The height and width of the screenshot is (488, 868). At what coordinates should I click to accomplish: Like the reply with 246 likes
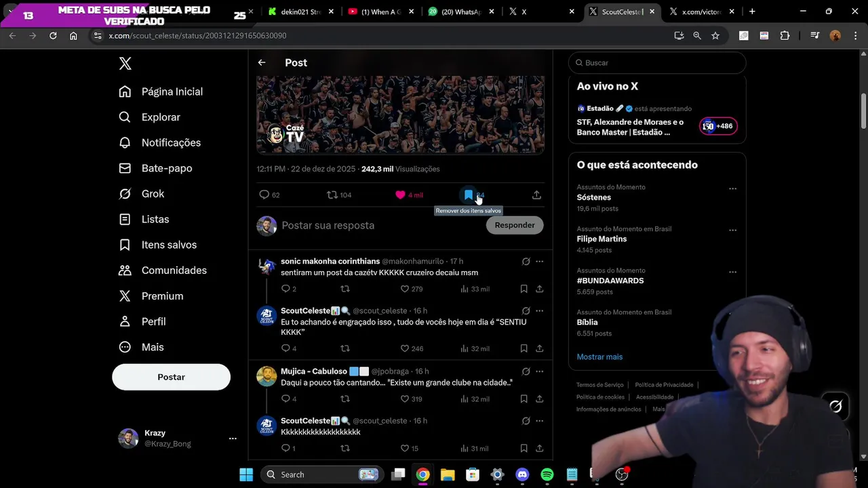tap(405, 348)
